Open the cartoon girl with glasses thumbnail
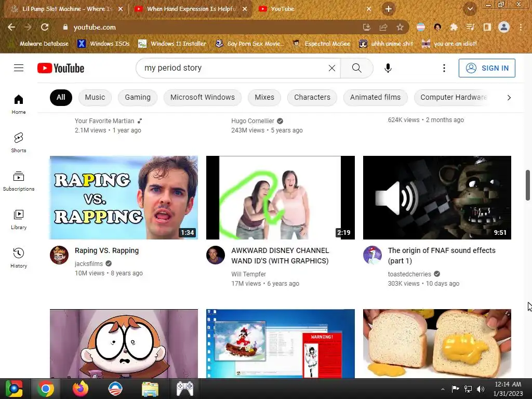This screenshot has width=532, height=399. pyautogui.click(x=124, y=343)
